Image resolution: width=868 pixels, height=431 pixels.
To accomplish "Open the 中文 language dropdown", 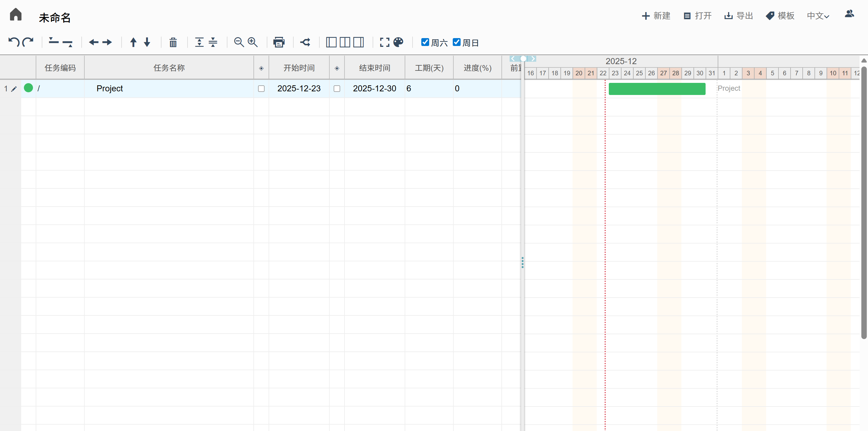I will (817, 16).
